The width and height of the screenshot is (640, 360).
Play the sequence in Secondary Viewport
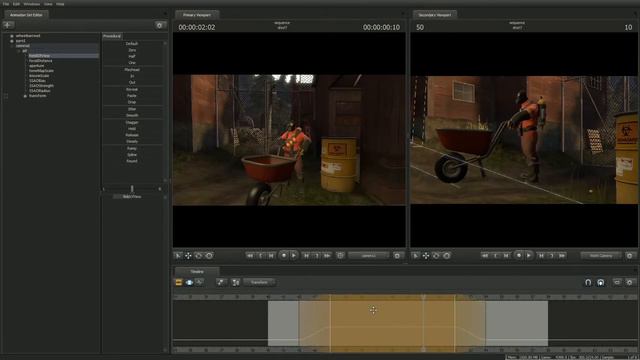click(529, 256)
